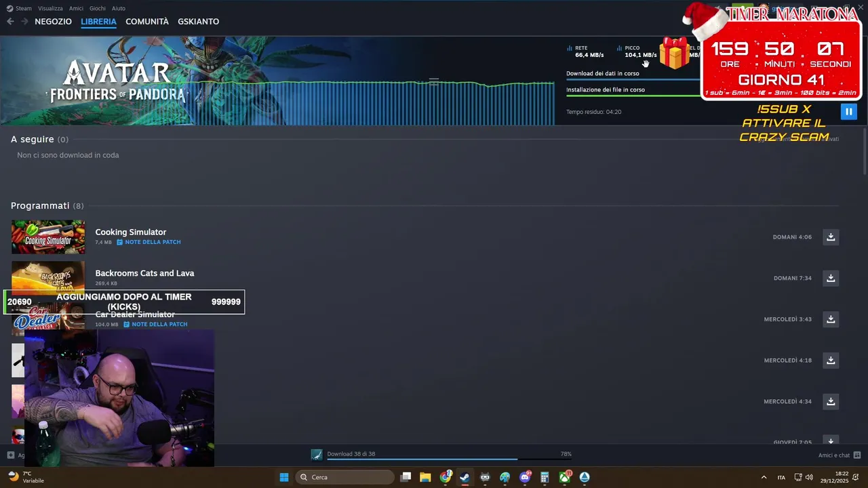Open the COMUNITÀ tab
Image resolution: width=868 pixels, height=488 pixels.
147,22
